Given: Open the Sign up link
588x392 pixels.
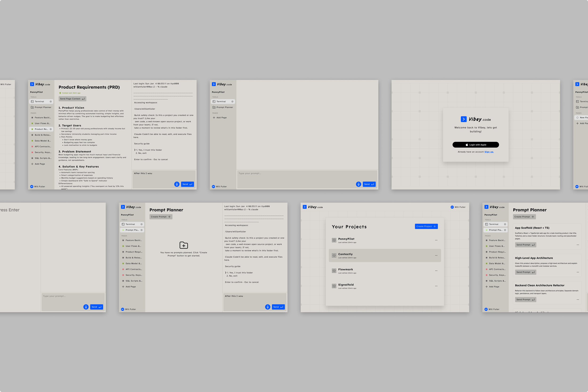Looking at the screenshot, I should tap(489, 152).
